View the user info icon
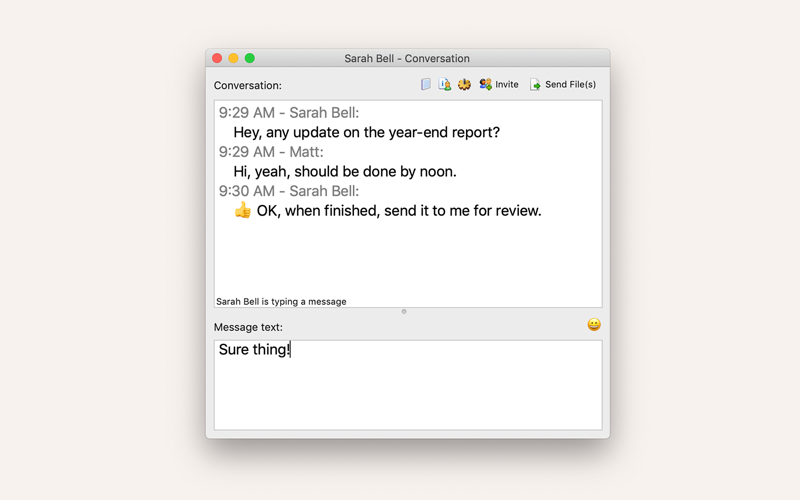The image size is (800, 500). 444,84
